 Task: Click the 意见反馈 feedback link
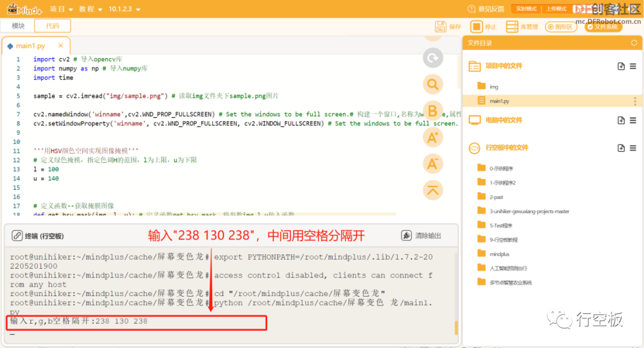pyautogui.click(x=486, y=9)
